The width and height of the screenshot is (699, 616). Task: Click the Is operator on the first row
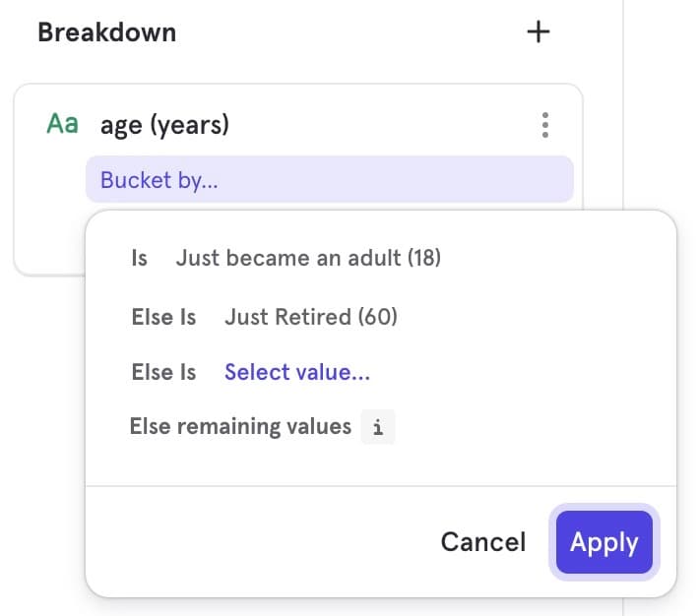140,258
